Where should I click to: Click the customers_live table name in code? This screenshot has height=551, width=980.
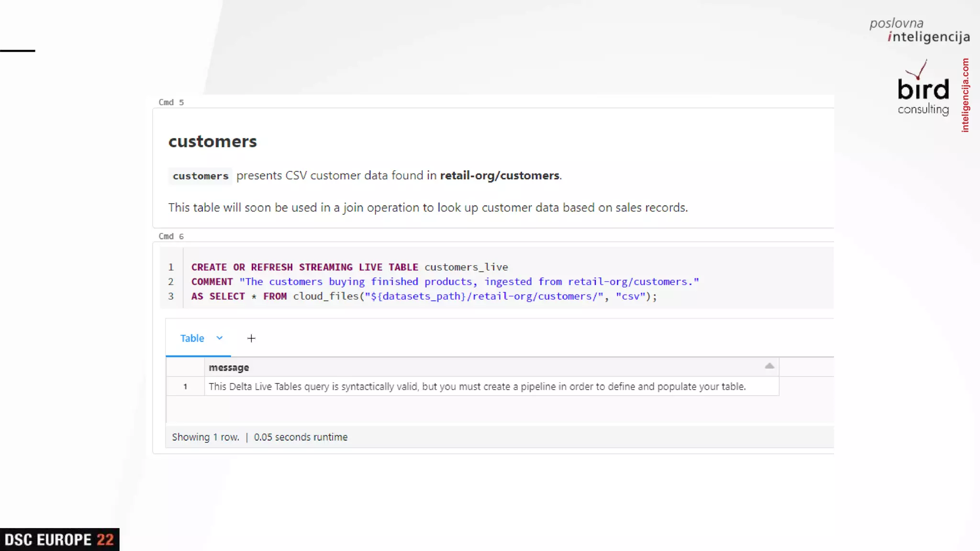click(x=466, y=267)
